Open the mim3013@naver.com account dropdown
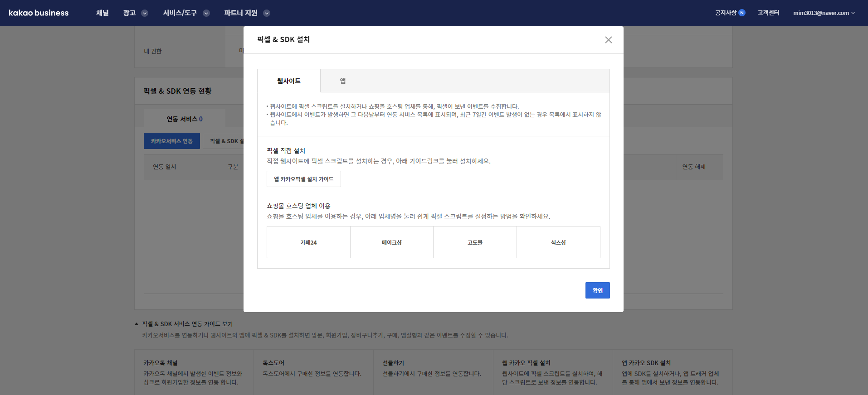The width and height of the screenshot is (868, 395). coord(824,13)
